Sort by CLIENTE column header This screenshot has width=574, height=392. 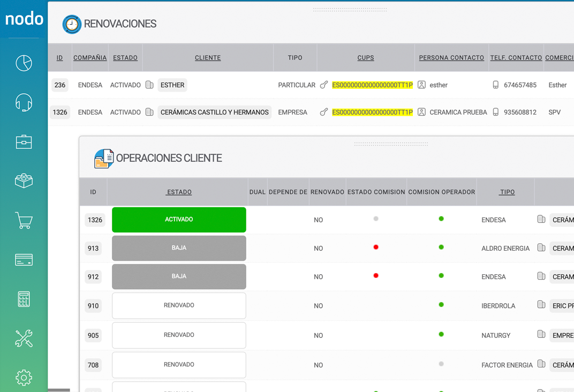coord(208,58)
